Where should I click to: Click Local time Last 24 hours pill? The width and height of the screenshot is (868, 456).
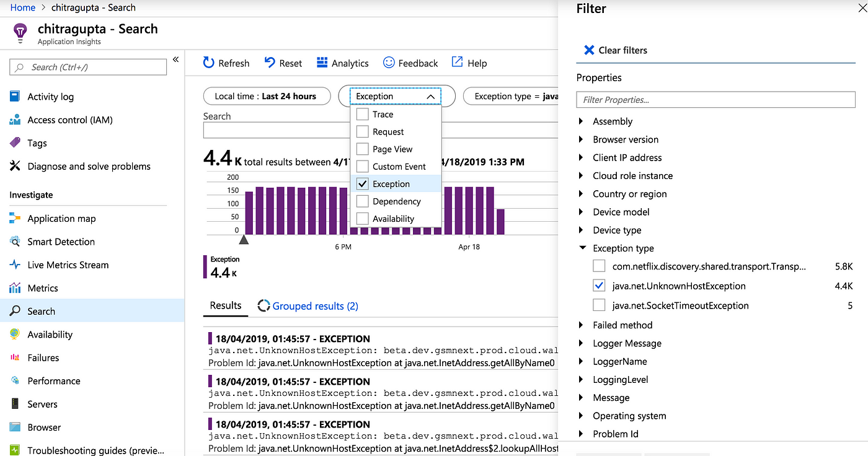pyautogui.click(x=266, y=96)
